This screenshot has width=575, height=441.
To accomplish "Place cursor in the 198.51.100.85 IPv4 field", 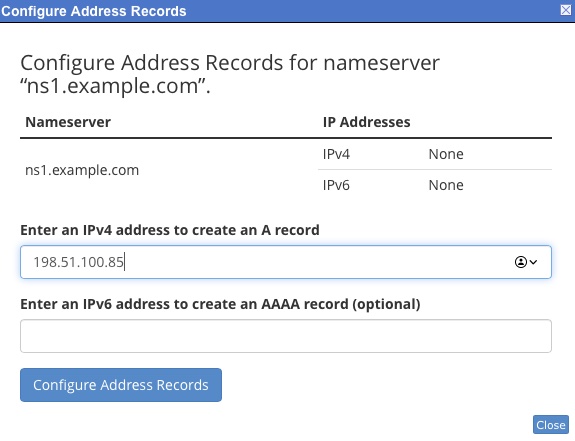I will click(x=286, y=262).
